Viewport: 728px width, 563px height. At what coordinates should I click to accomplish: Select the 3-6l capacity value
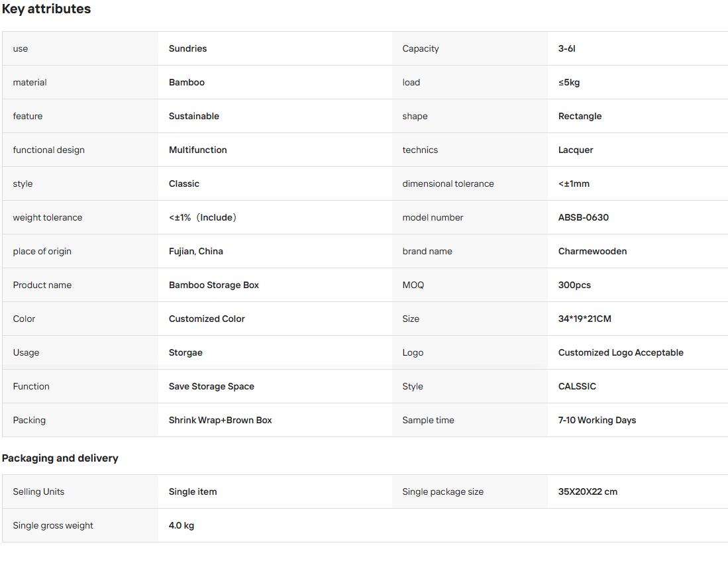[x=566, y=48]
